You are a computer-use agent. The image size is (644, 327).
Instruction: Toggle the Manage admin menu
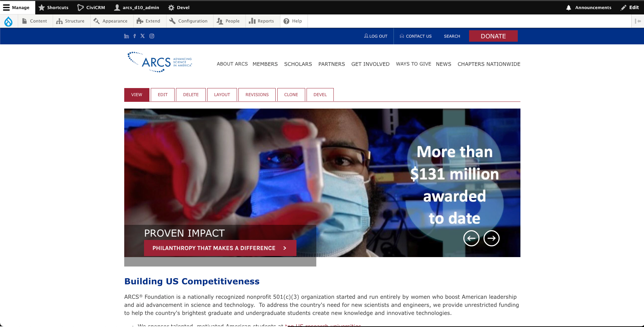pyautogui.click(x=16, y=7)
